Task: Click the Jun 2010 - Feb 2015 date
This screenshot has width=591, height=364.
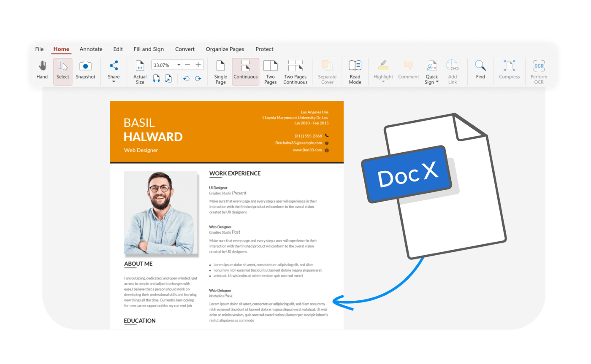Action: (311, 123)
